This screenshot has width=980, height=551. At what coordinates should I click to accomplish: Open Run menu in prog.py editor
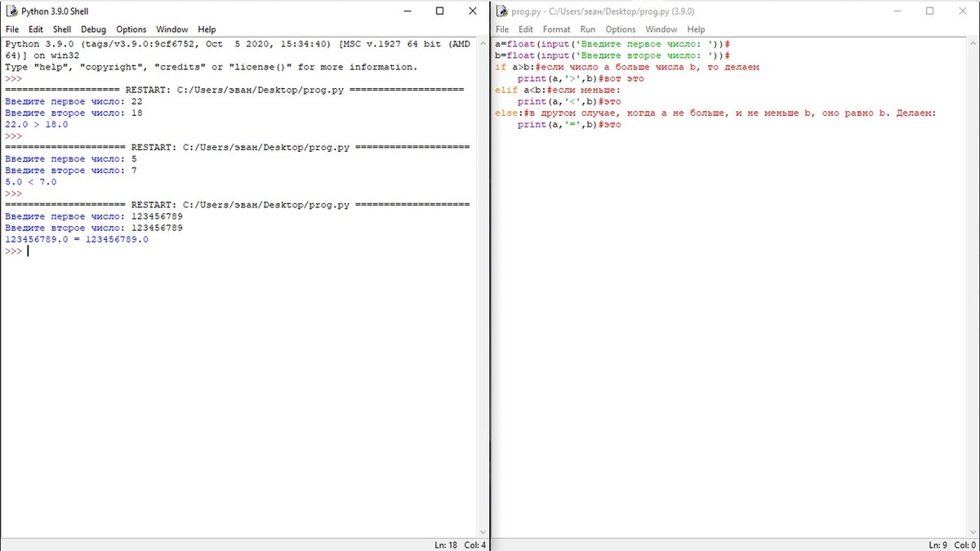[588, 29]
